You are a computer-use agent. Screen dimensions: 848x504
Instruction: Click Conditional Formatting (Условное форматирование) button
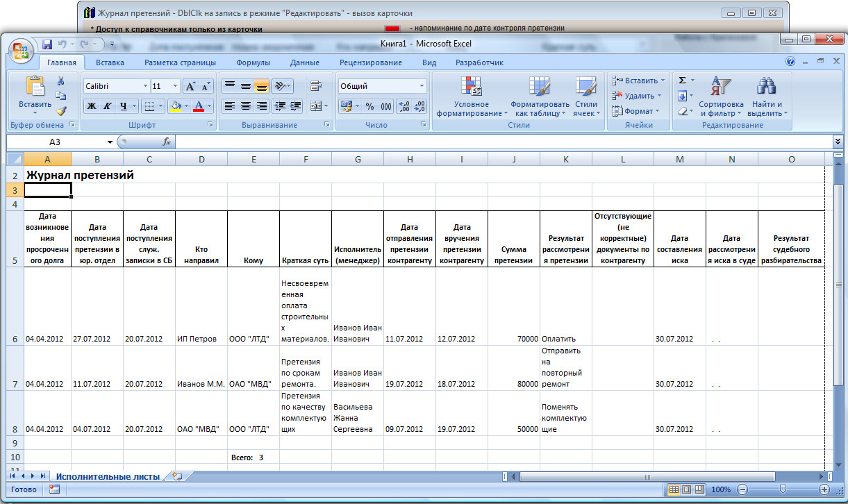[x=472, y=96]
